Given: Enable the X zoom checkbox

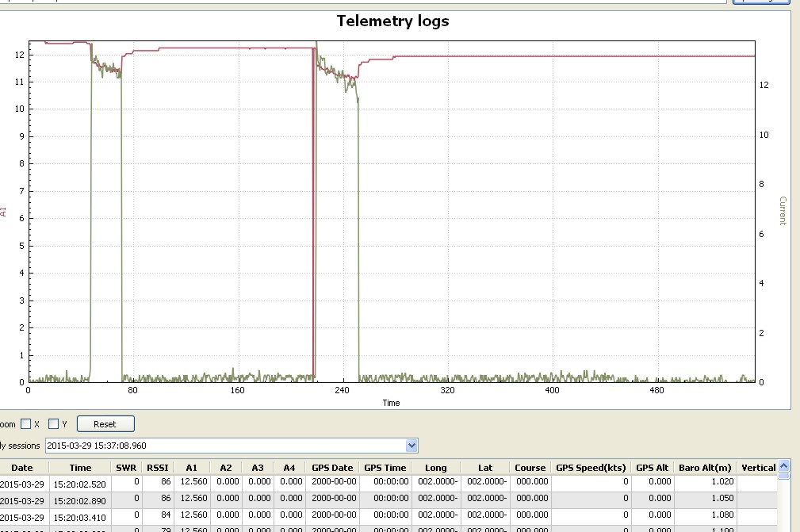Looking at the screenshot, I should pyautogui.click(x=26, y=424).
